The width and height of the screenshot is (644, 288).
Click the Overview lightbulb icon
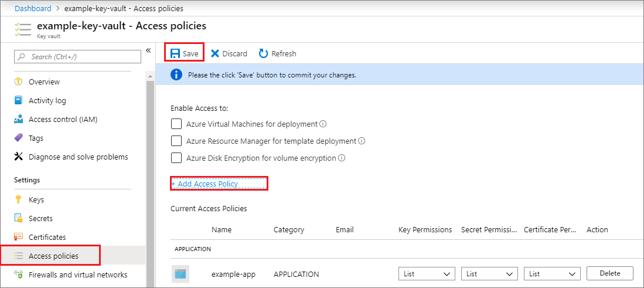(18, 82)
